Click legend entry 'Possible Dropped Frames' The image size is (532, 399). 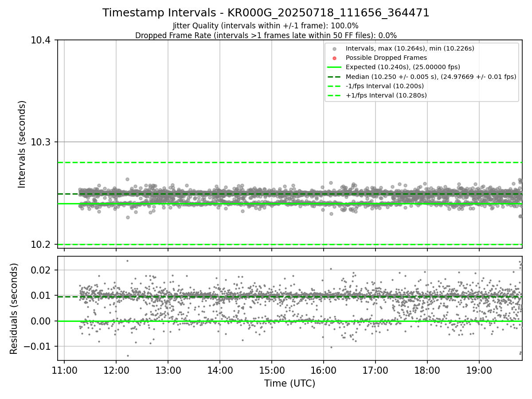(x=386, y=58)
